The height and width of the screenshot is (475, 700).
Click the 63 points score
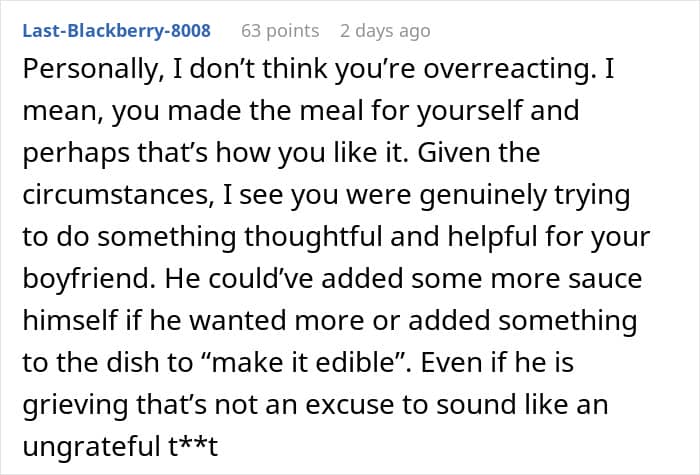(x=280, y=30)
